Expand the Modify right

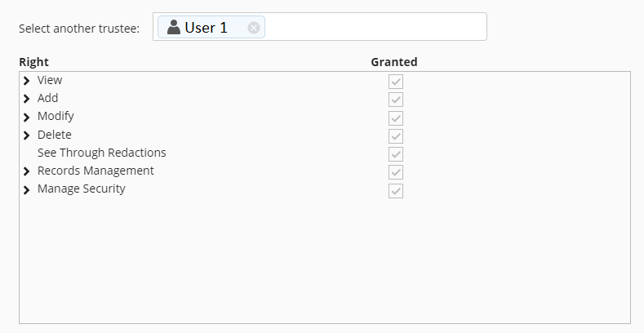[27, 117]
